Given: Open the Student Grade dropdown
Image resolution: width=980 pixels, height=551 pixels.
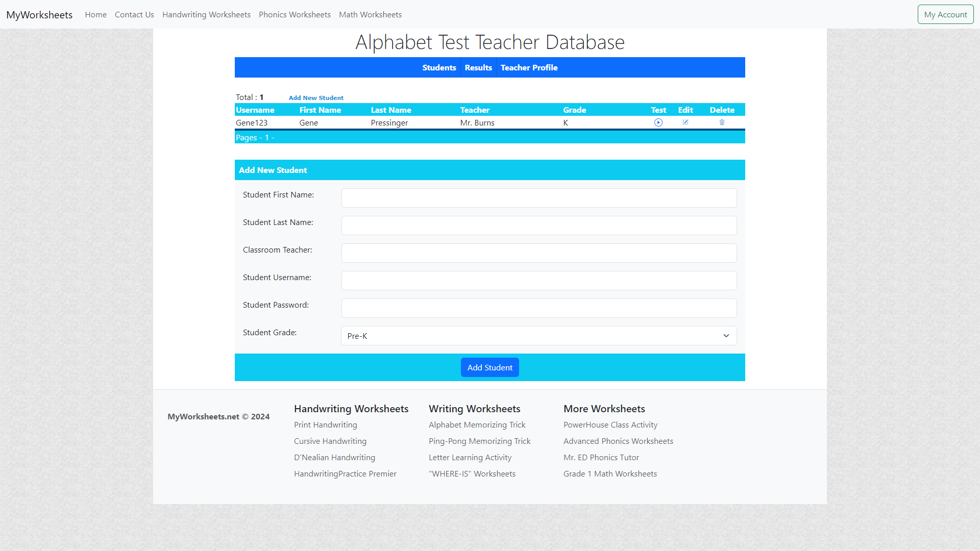Looking at the screenshot, I should [539, 336].
